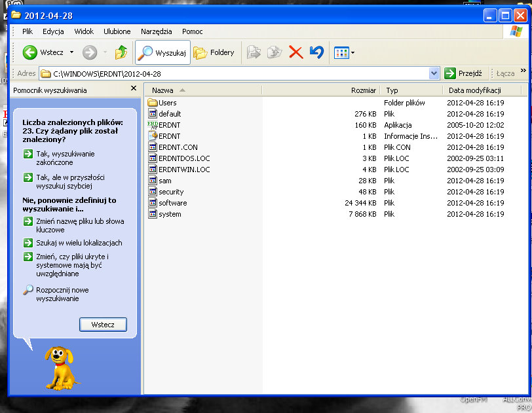The image size is (532, 413).
Task: Open the Edycja menu
Action: coord(53,31)
